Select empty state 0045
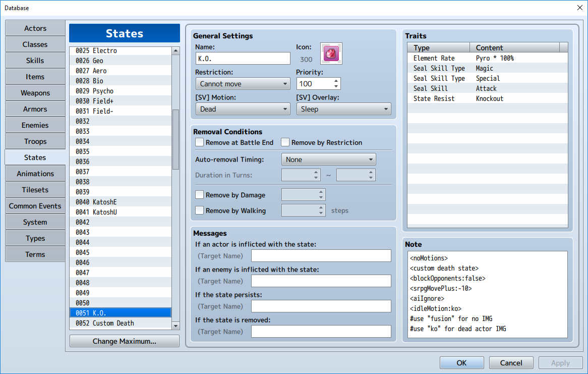The height and width of the screenshot is (374, 588). (121, 252)
